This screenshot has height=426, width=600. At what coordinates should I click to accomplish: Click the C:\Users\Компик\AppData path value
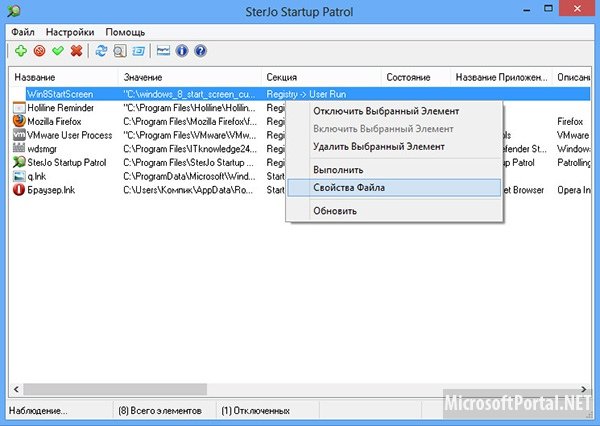[x=188, y=190]
